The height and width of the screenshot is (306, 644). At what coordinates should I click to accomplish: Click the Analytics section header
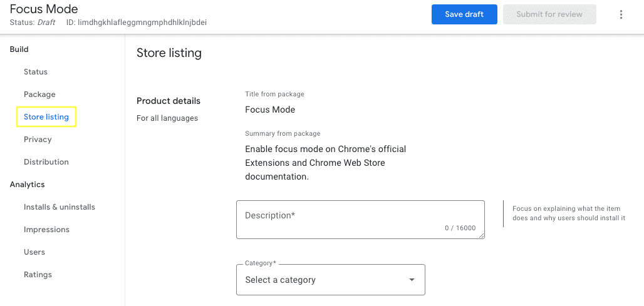tap(28, 185)
